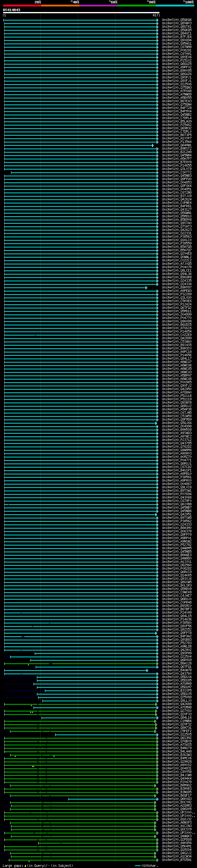Open hit UniRef100_Q8GT61

tap(176, 26)
